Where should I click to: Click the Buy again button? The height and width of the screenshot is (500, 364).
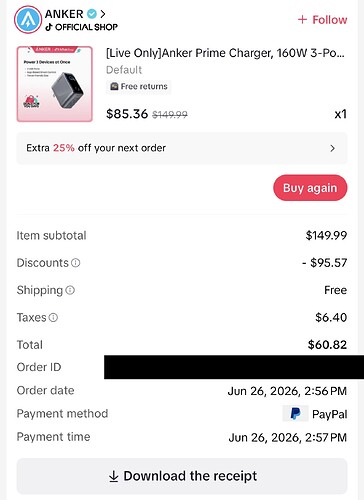click(x=310, y=188)
